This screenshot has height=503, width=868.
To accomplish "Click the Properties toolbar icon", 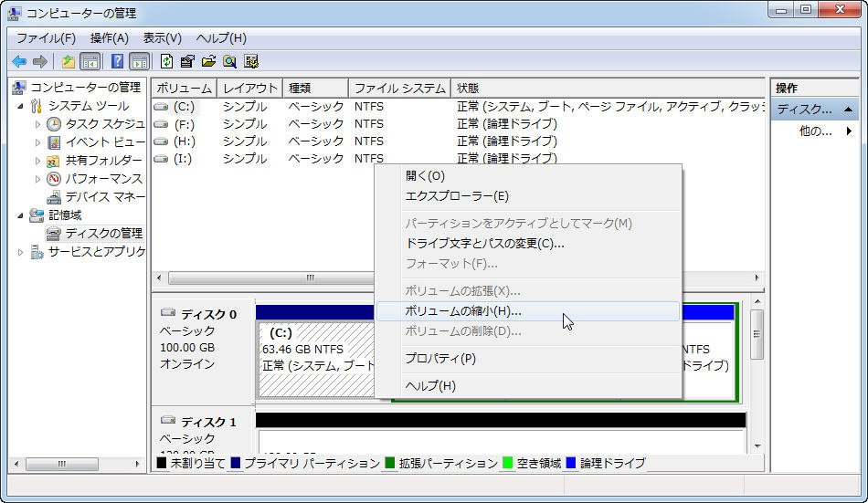I will (x=187, y=61).
